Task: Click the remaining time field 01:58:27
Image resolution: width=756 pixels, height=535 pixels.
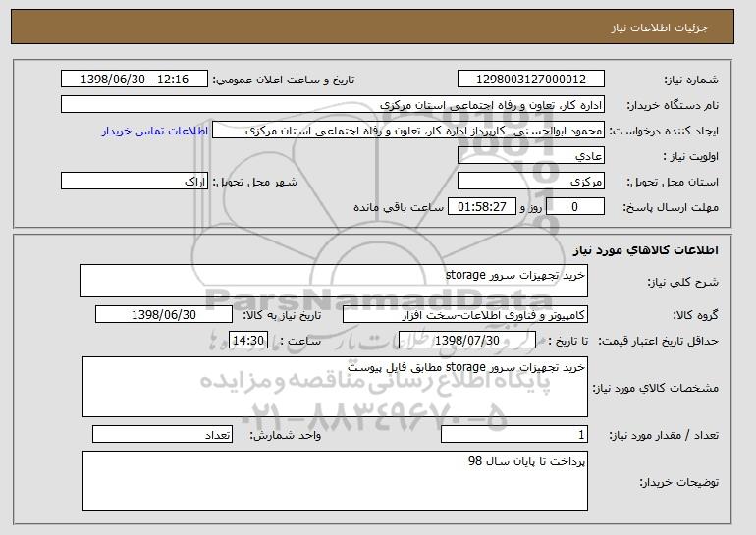Action: point(482,207)
